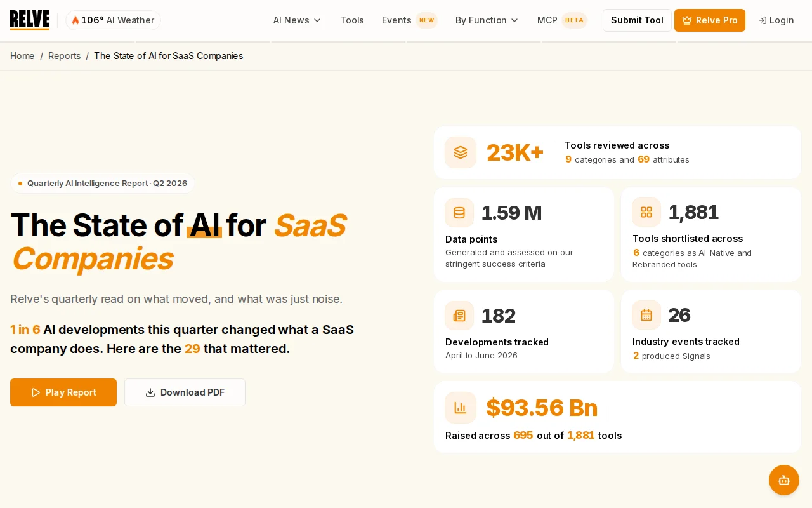
Task: Expand the By Function dropdown
Action: click(x=487, y=20)
